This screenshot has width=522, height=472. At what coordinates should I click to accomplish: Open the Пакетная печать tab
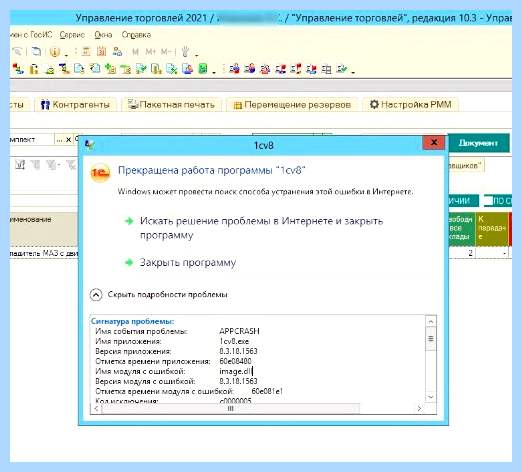tap(171, 105)
